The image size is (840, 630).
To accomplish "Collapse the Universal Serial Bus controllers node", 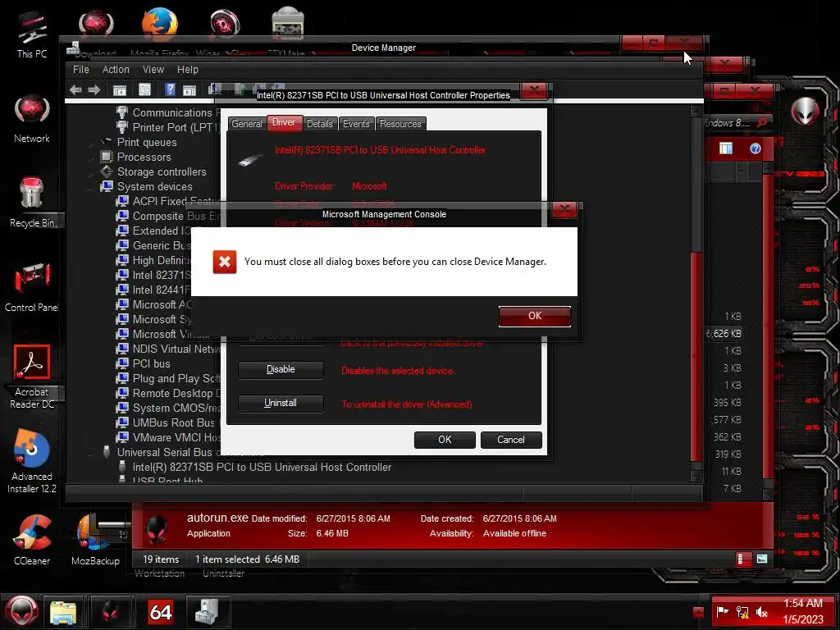I will click(92, 453).
